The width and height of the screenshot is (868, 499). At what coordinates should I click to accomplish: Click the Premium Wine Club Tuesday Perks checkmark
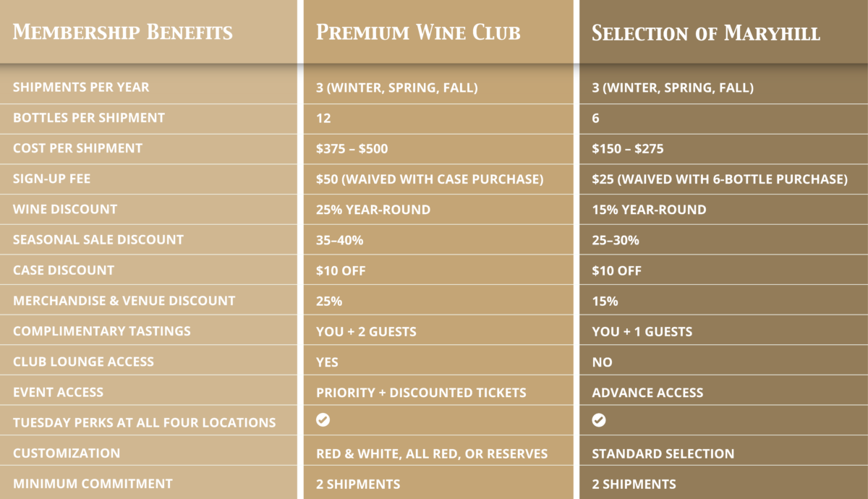point(323,420)
